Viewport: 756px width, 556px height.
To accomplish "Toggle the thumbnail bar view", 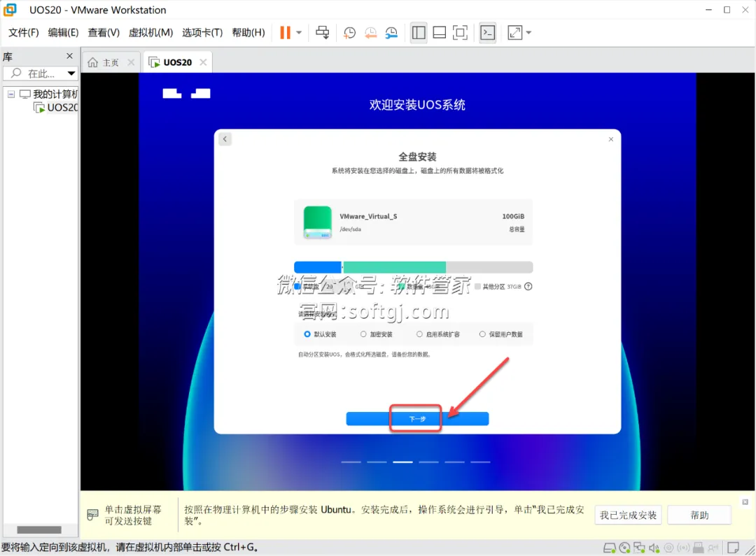I will click(x=439, y=33).
